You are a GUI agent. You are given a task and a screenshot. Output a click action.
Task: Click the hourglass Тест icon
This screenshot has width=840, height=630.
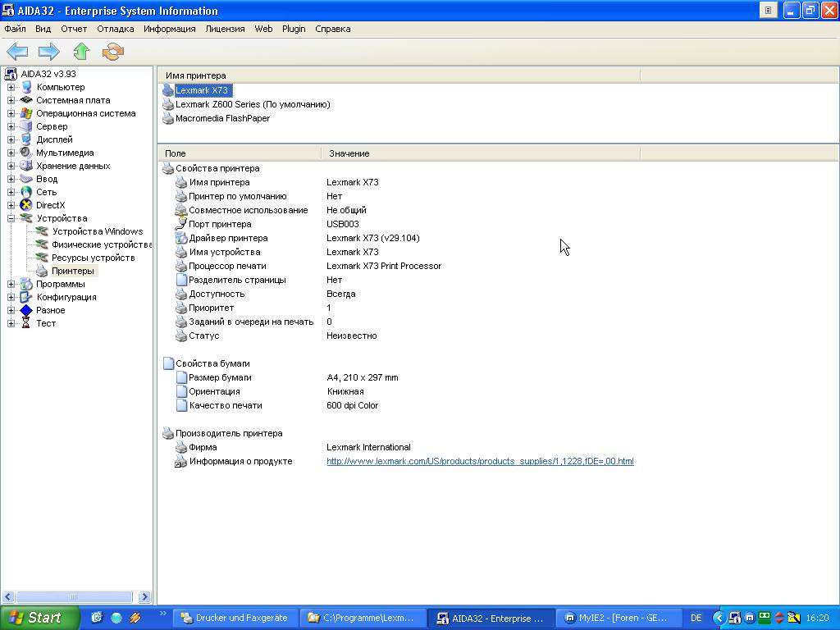(25, 323)
